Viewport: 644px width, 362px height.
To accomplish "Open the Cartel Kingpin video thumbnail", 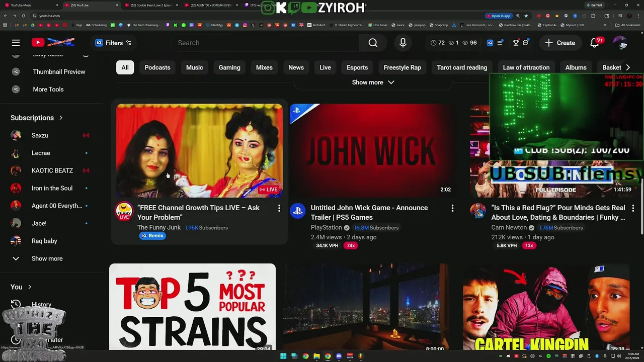I will coord(546,306).
